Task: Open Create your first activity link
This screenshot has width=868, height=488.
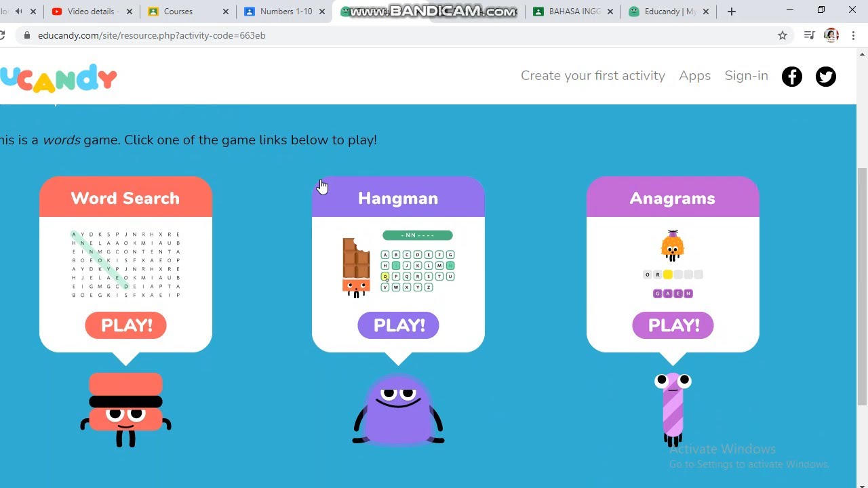Action: point(593,76)
